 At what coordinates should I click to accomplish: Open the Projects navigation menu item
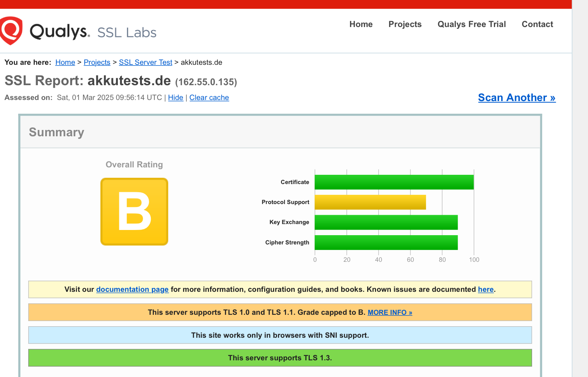[405, 24]
